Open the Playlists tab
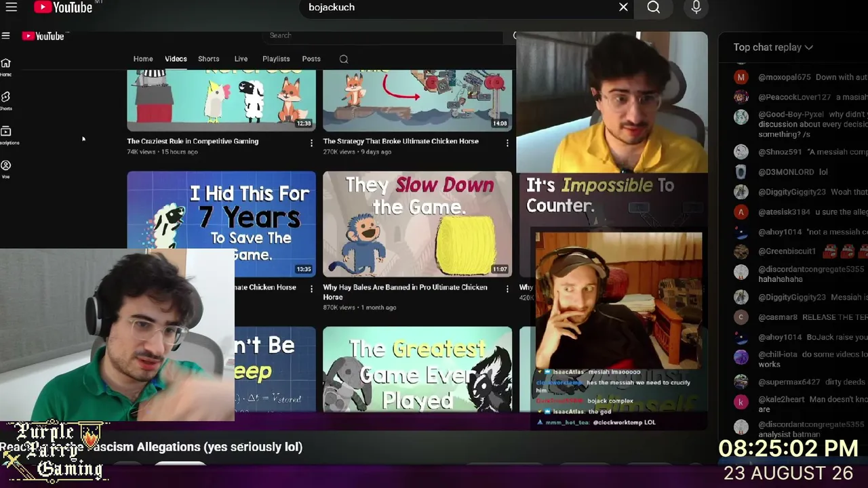 pos(276,59)
